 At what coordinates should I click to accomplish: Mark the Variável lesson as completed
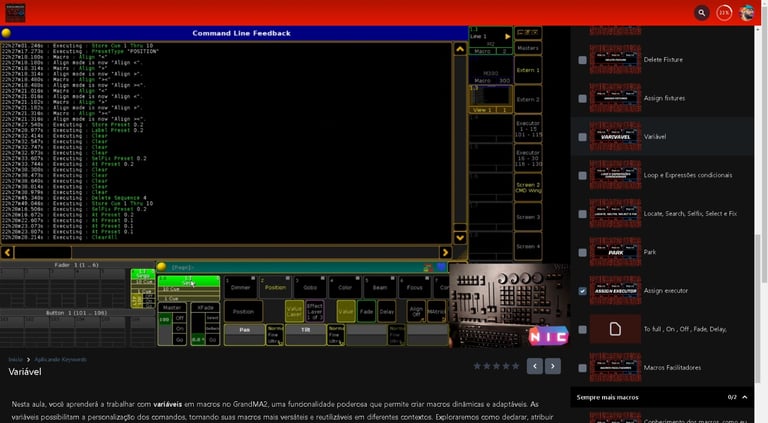pos(582,137)
